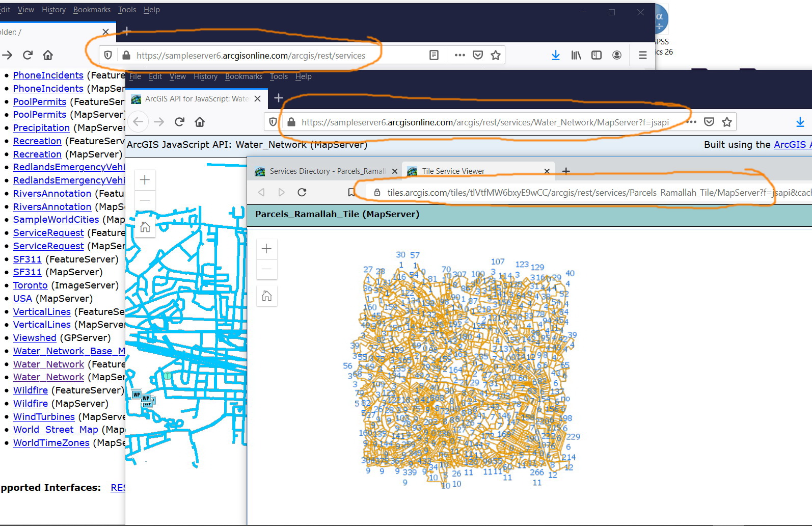
Task: Open tracking shield beside the Water_Network URL
Action: click(273, 122)
